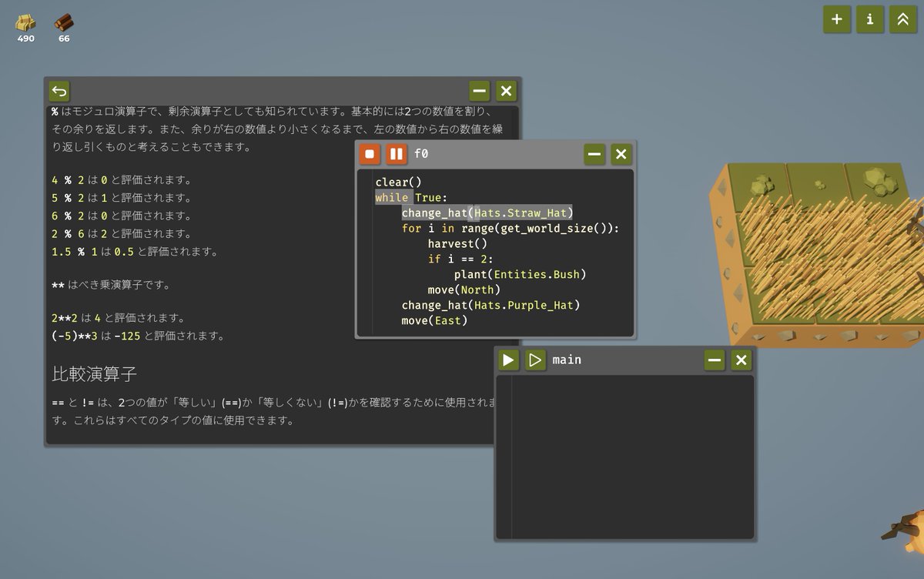Viewport: 924px width, 579px height.
Task: Step through main script with outlined play
Action: [x=535, y=360]
